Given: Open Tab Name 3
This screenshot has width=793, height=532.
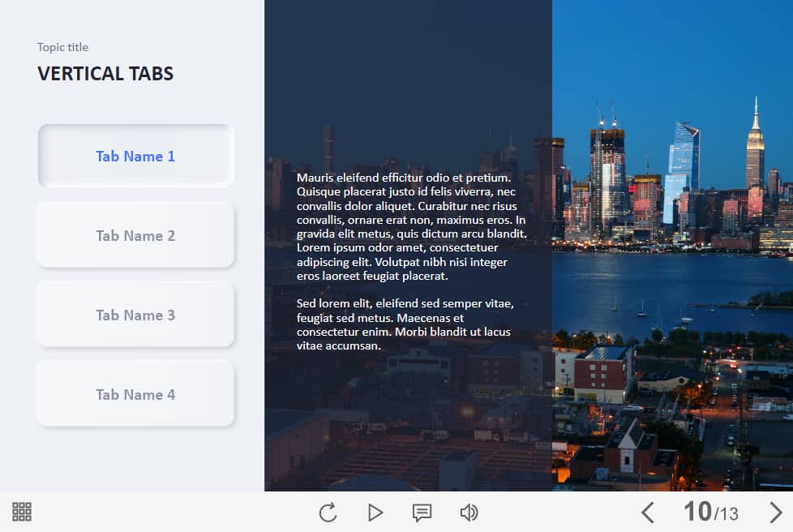Looking at the screenshot, I should pyautogui.click(x=135, y=315).
